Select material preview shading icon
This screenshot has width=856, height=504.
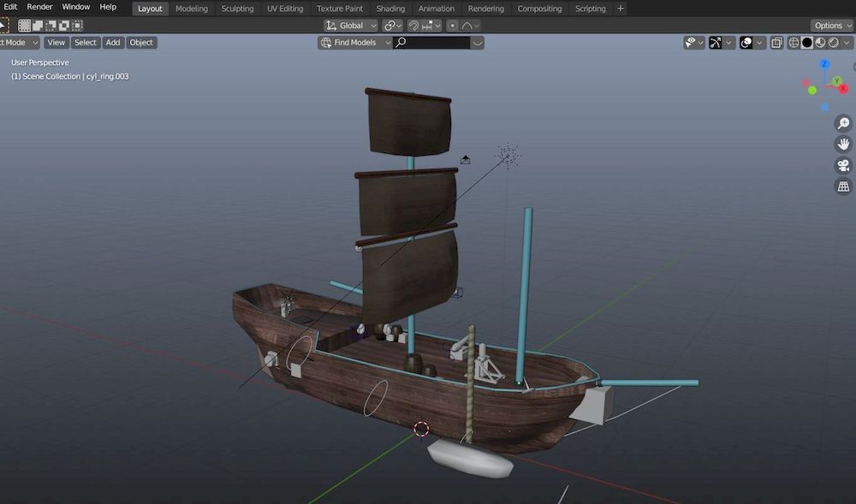tap(819, 43)
